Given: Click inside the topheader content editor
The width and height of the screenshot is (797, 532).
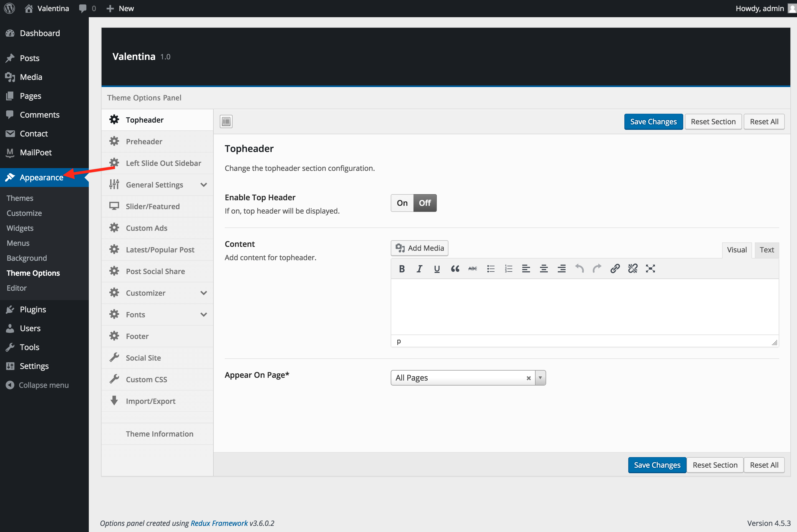Looking at the screenshot, I should [x=584, y=307].
